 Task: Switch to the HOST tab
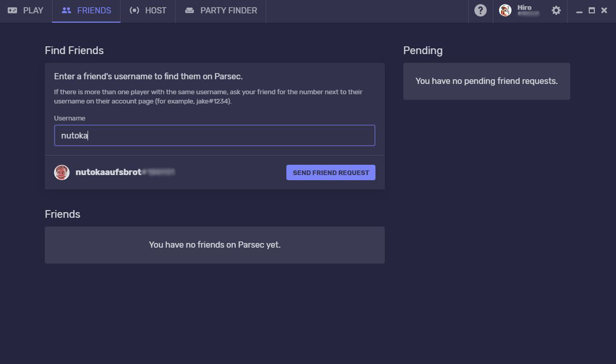[155, 10]
